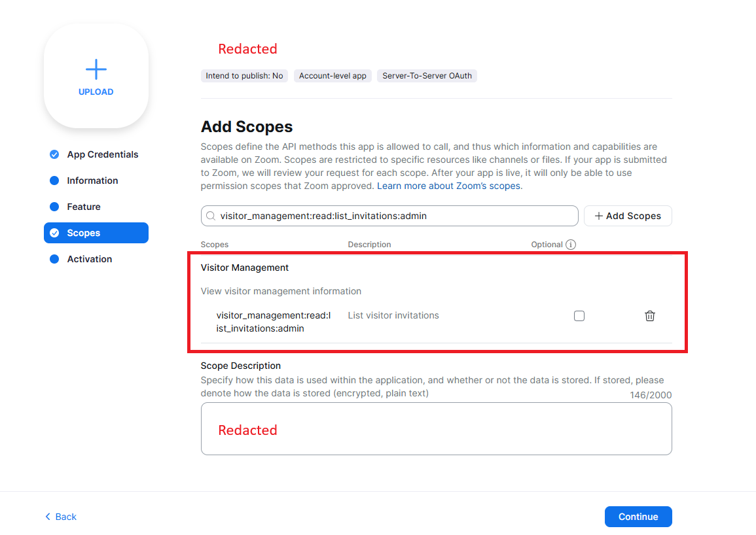This screenshot has height=535, width=756.
Task: Click the search magnifier icon in scope field
Action: tap(211, 216)
